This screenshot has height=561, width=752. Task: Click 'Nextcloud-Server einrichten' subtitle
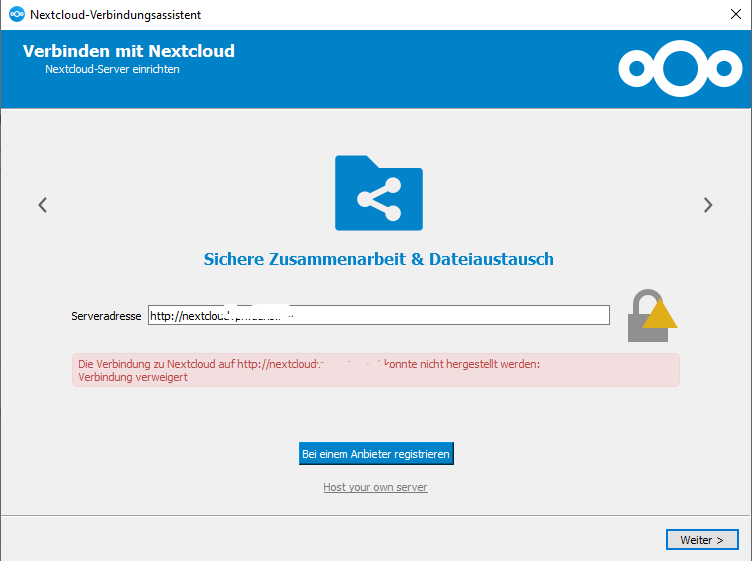pyautogui.click(x=112, y=69)
